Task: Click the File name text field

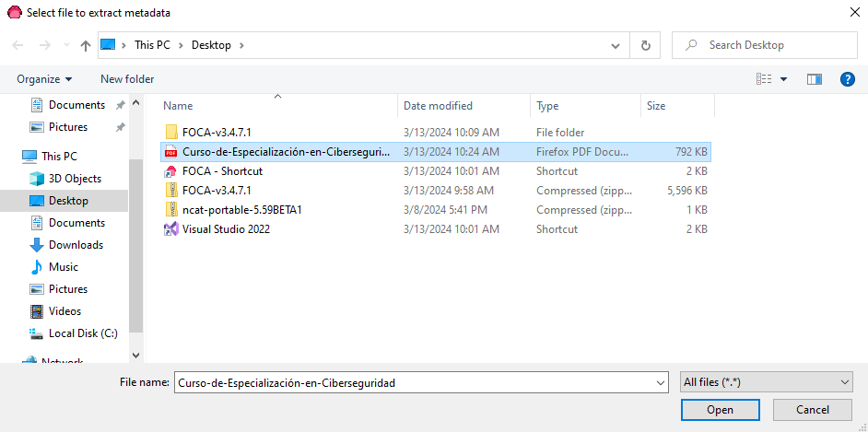Action: tap(414, 382)
